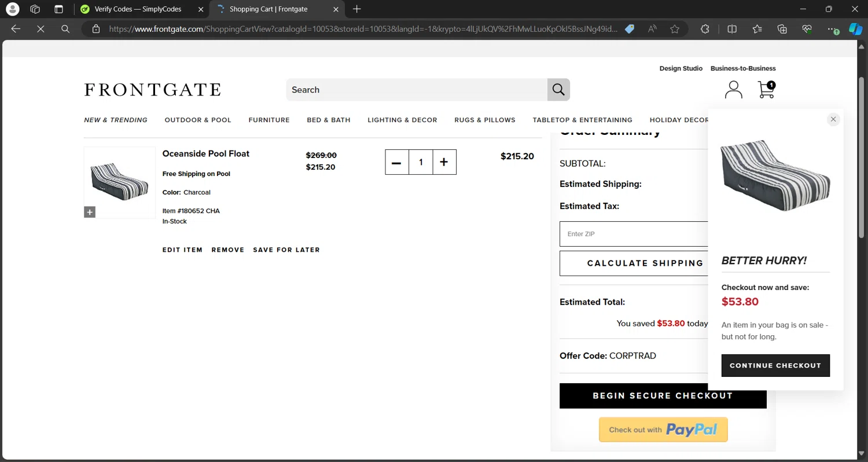Open the Outdoor & Pool menu
The height and width of the screenshot is (462, 868).
click(198, 120)
